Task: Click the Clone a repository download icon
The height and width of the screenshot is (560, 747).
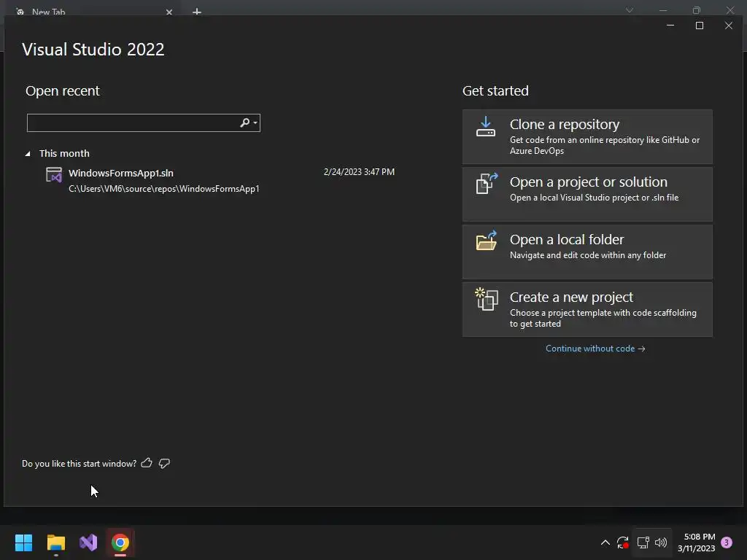Action: (485, 127)
